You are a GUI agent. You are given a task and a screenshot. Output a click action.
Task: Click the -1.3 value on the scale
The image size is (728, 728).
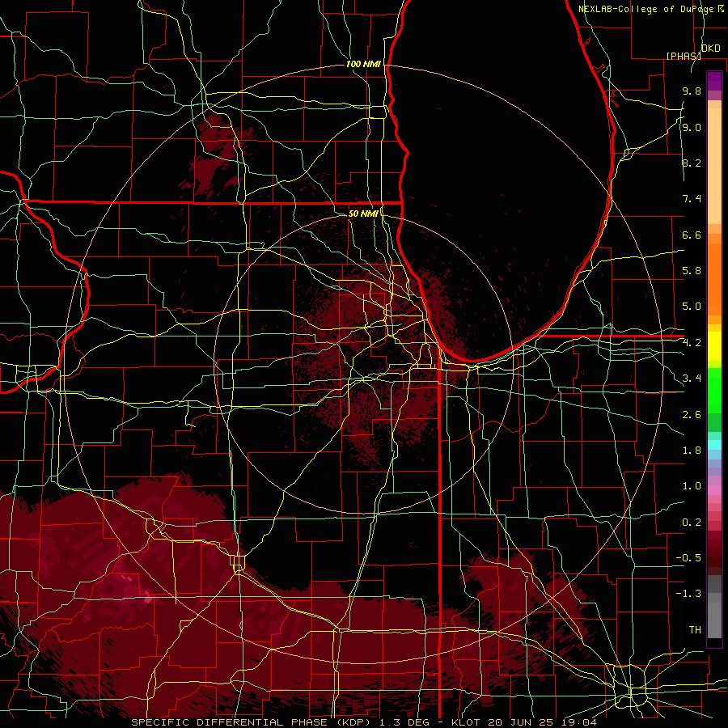(x=688, y=594)
